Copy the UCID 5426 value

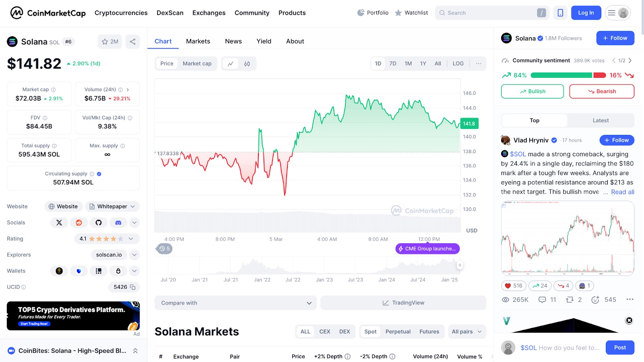(x=132, y=287)
